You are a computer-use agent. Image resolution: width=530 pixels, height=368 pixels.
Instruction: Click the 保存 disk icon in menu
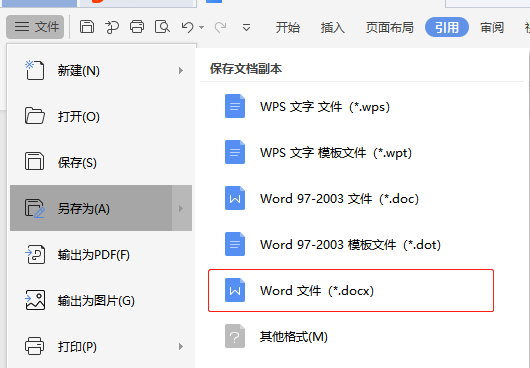(34, 161)
